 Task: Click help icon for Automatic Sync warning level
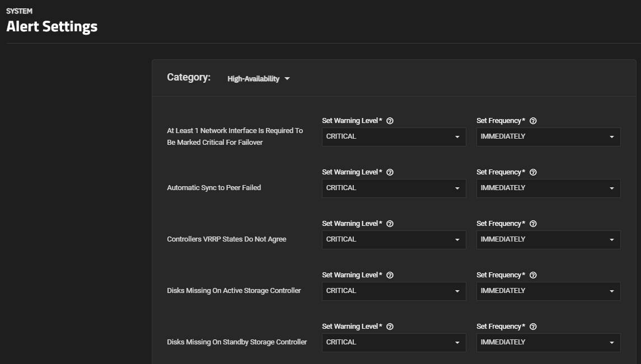pos(390,172)
